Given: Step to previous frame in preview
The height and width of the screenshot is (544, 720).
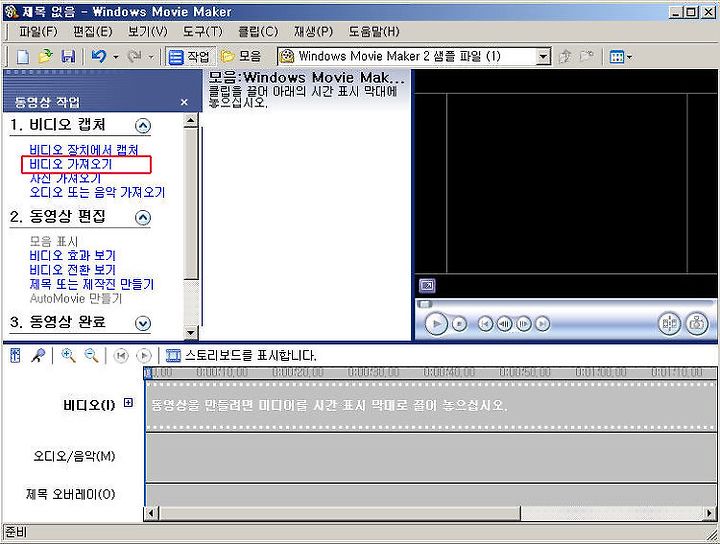Looking at the screenshot, I should click(504, 324).
